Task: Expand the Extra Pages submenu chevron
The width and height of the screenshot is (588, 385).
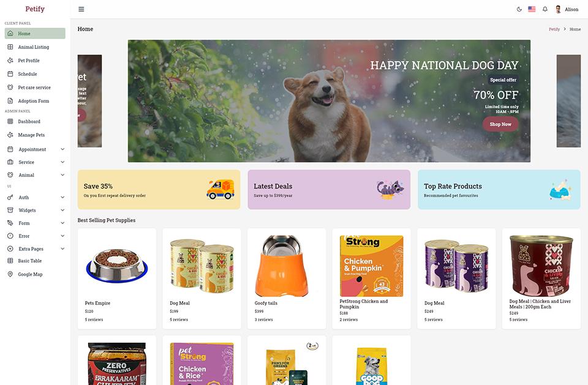Action: tap(62, 249)
